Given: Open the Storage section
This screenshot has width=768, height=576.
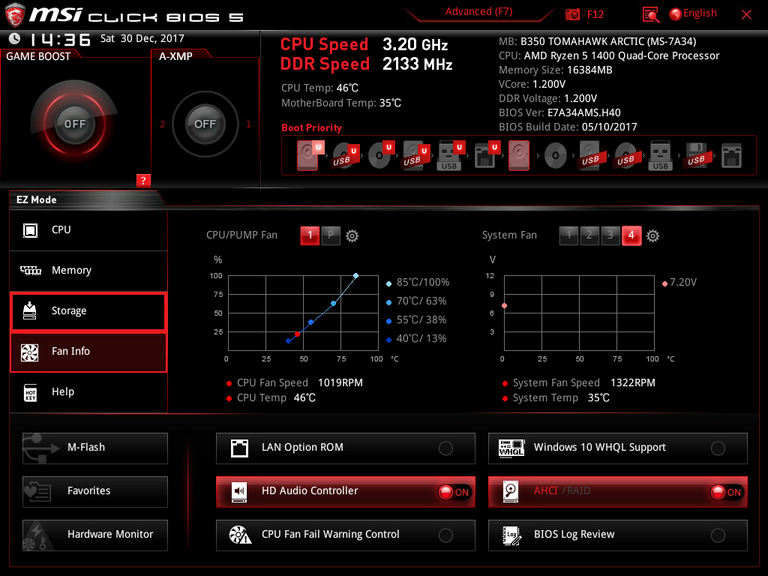Looking at the screenshot, I should coord(89,311).
